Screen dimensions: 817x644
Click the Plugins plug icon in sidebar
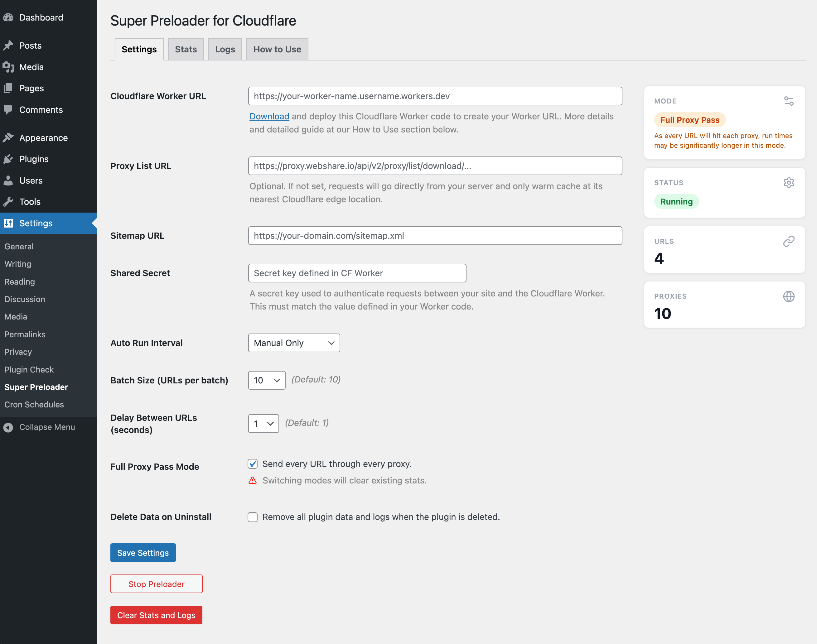click(8, 159)
